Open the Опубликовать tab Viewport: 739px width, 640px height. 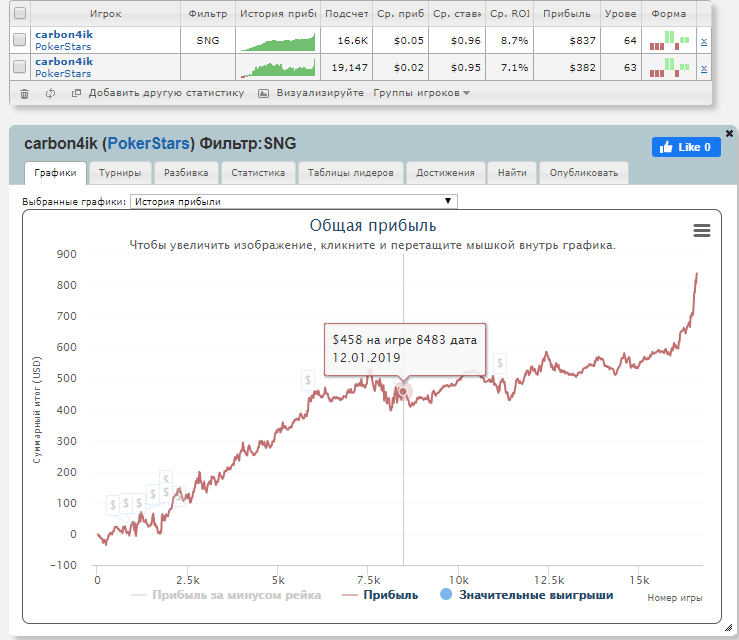point(583,173)
